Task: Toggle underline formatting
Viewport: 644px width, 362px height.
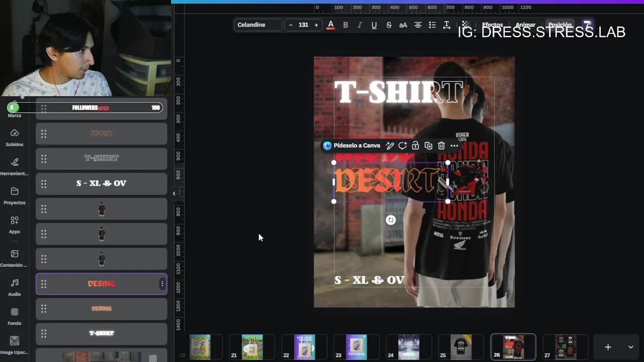Action: coord(374,25)
